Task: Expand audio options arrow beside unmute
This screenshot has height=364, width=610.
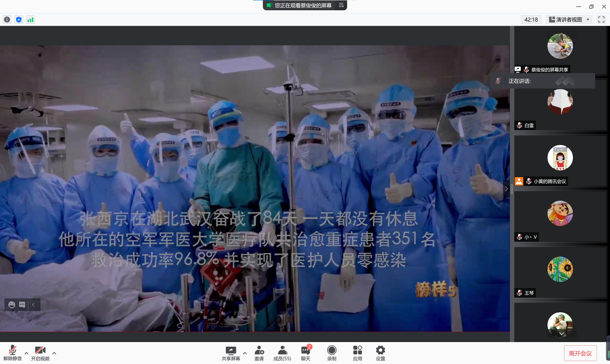Action: [x=27, y=353]
